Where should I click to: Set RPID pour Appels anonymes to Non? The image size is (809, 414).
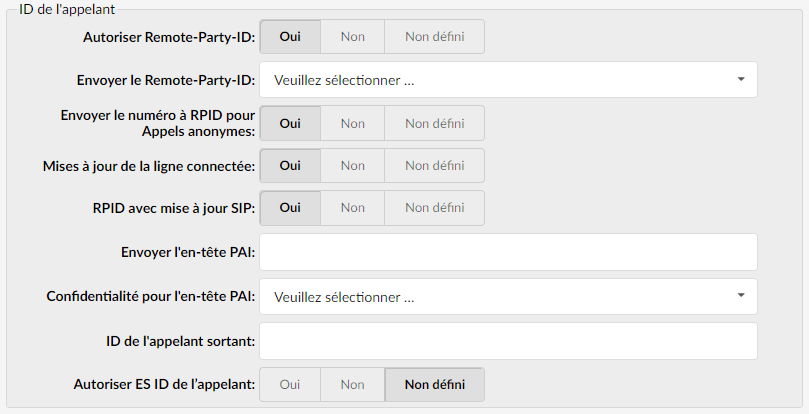tap(352, 123)
